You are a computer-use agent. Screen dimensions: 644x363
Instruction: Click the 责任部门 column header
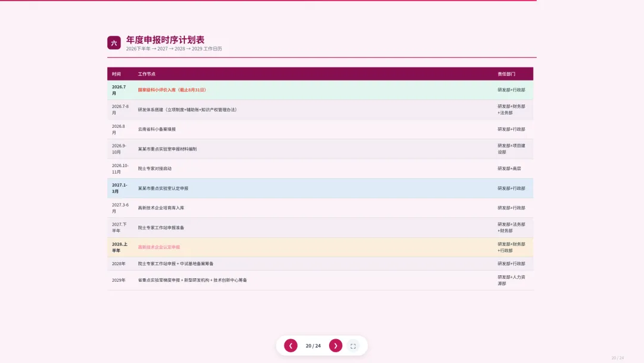tap(506, 74)
